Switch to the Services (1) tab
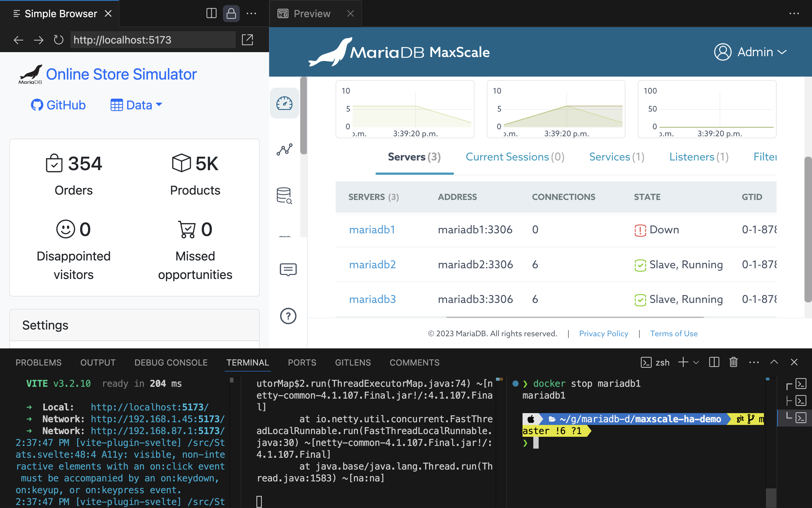The image size is (812, 508). 617,157
